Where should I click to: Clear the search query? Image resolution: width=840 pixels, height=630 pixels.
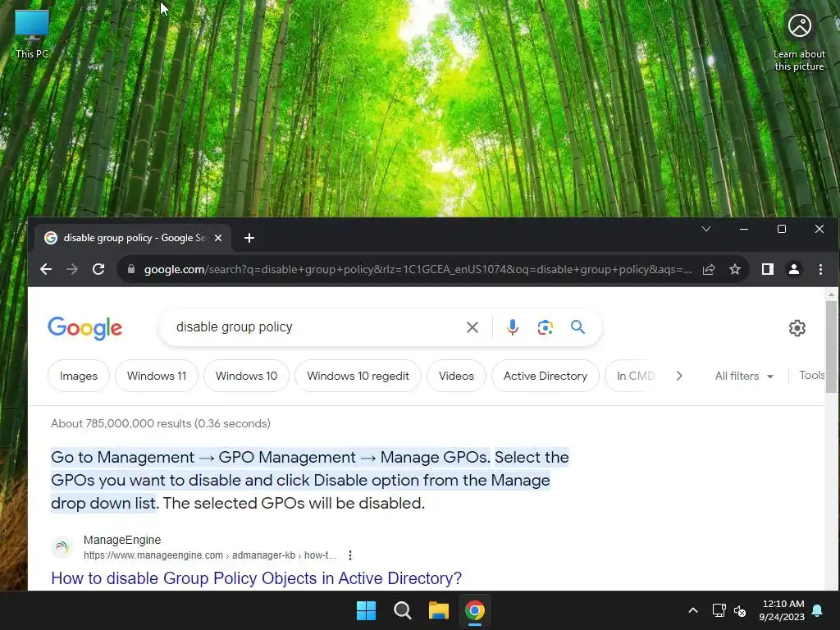472,327
